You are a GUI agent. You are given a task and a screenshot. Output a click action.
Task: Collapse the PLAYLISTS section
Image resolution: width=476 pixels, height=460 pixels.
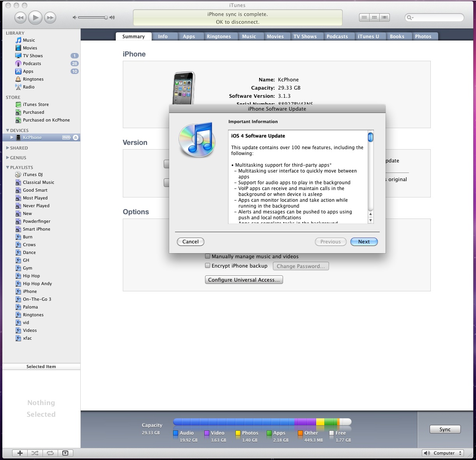(x=7, y=167)
